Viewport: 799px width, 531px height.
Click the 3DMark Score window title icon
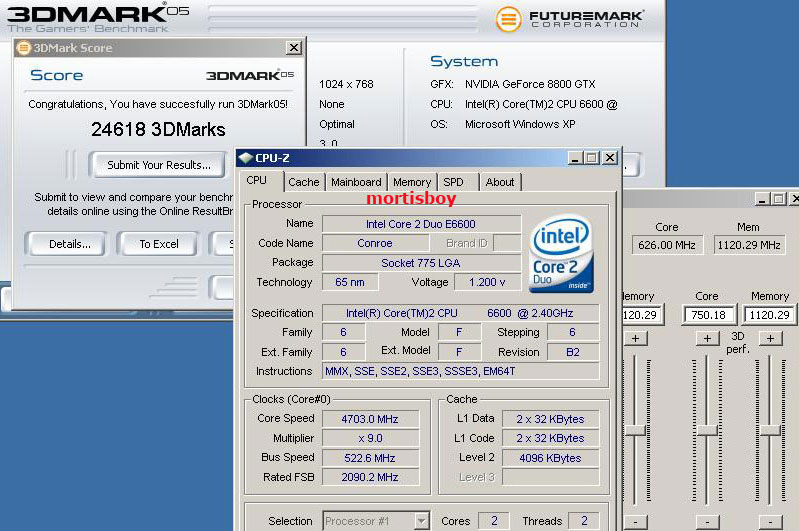[23, 48]
